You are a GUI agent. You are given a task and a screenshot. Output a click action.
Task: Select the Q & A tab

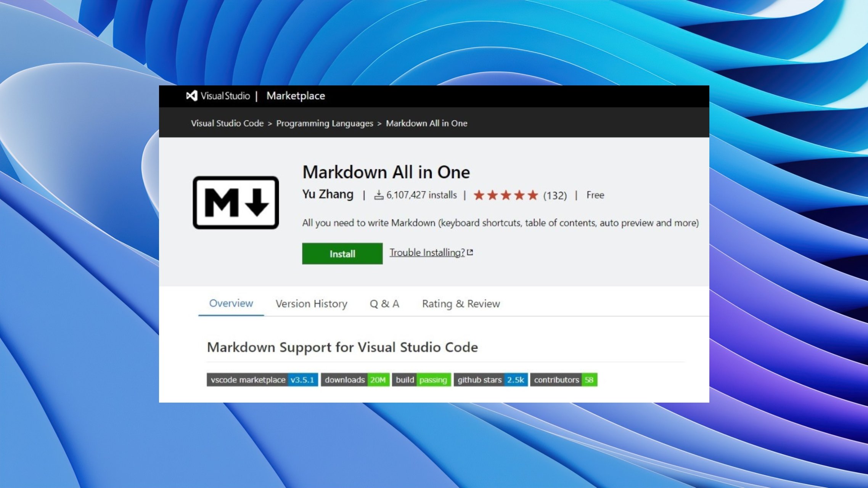(384, 304)
